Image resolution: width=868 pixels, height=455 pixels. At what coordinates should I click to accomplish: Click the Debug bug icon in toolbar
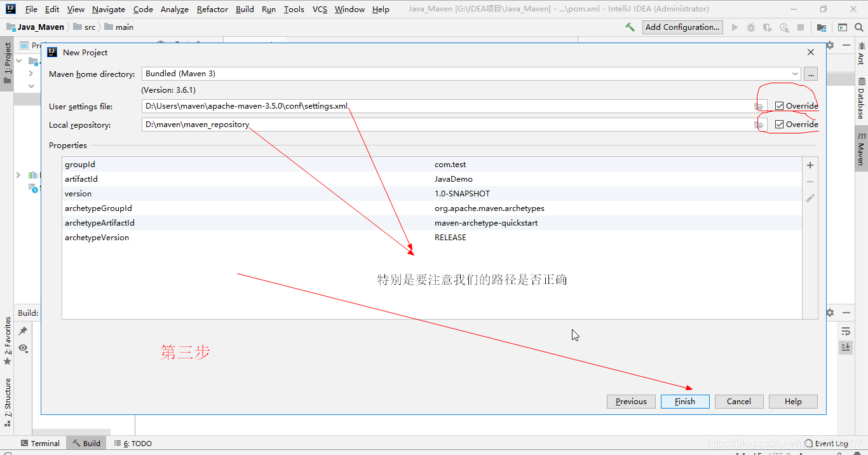point(751,27)
